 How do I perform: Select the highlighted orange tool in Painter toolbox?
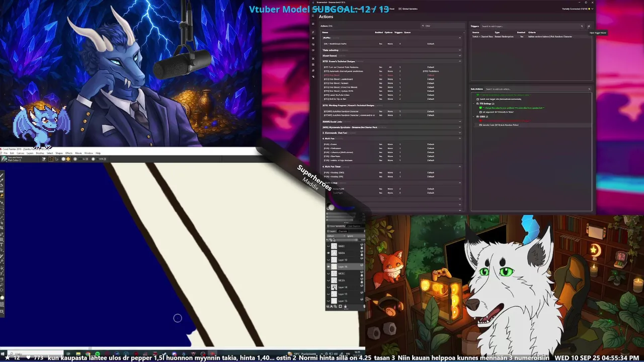coord(2,195)
